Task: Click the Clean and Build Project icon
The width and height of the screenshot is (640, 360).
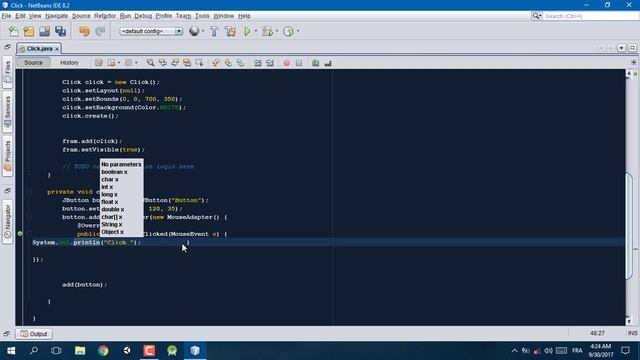Action: (x=230, y=31)
